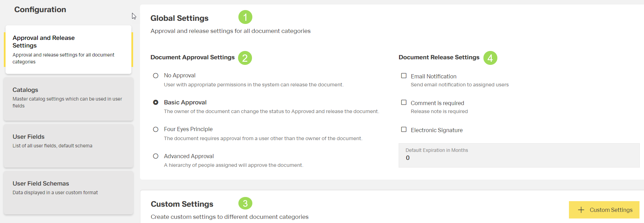Open the Approval and Release Settings tab
The width and height of the screenshot is (644, 223).
click(x=68, y=49)
